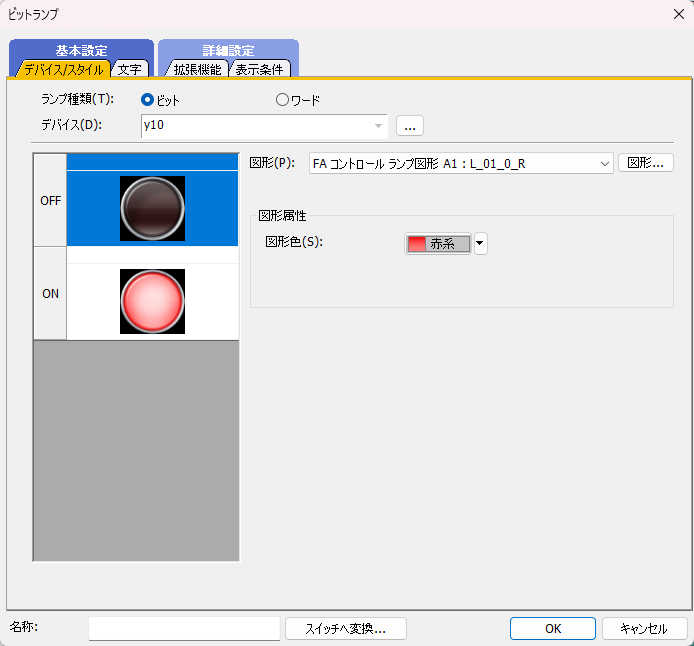Click the ON state red lamp preview
The image size is (694, 646).
152,301
